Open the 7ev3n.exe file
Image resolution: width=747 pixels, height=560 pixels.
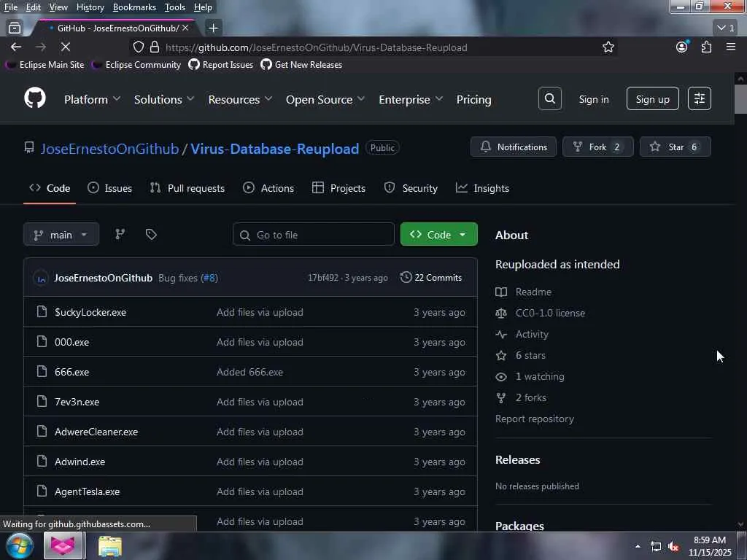tap(77, 402)
